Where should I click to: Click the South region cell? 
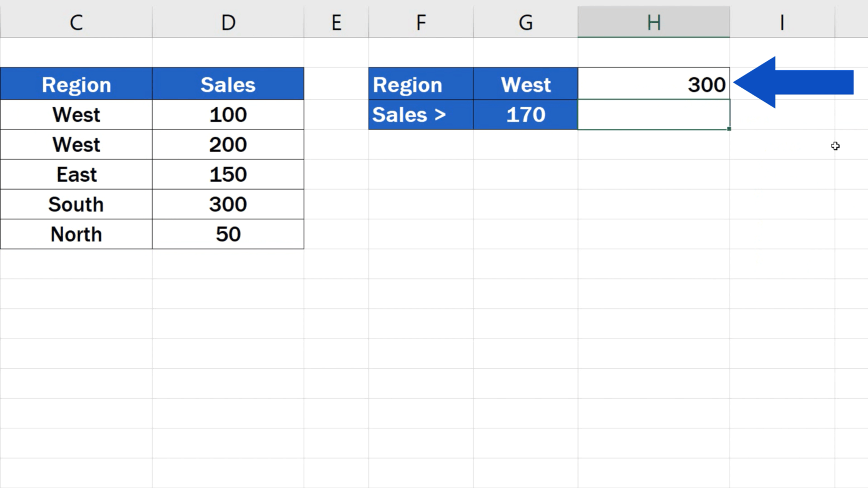(x=77, y=204)
